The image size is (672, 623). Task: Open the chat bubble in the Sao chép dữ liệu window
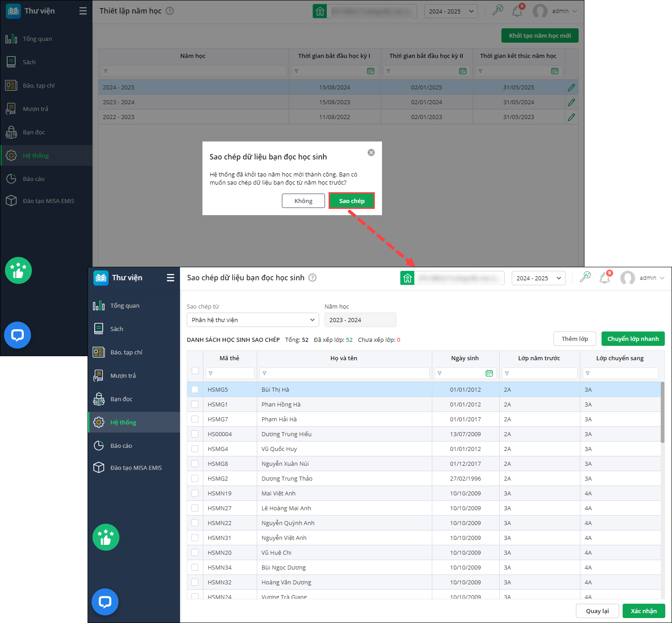(105, 602)
